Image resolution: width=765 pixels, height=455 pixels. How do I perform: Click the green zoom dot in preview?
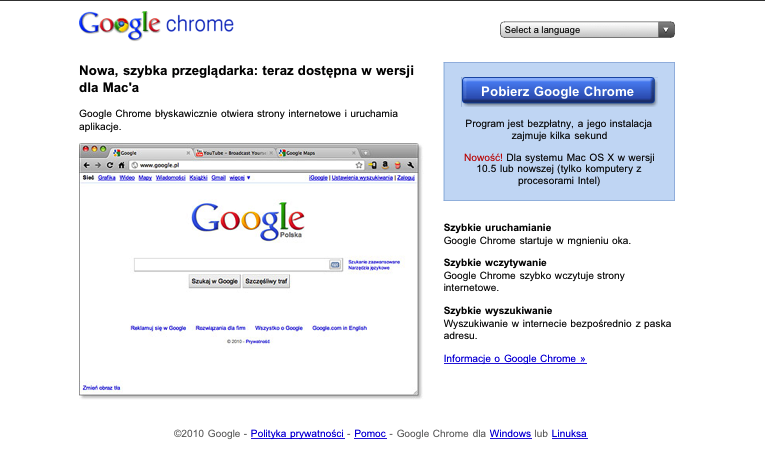click(103, 149)
